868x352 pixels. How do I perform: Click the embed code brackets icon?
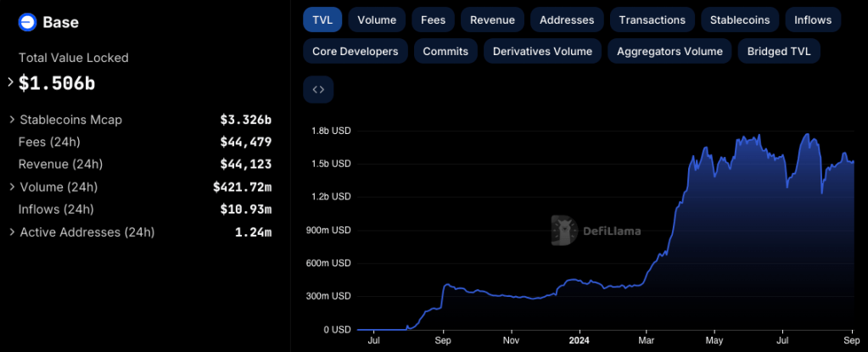pyautogui.click(x=318, y=89)
